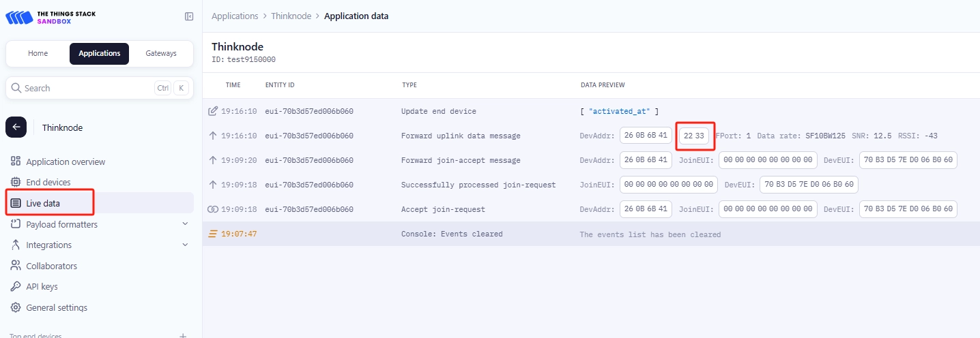Collapse the sidebar with the panel icon

pos(189,16)
